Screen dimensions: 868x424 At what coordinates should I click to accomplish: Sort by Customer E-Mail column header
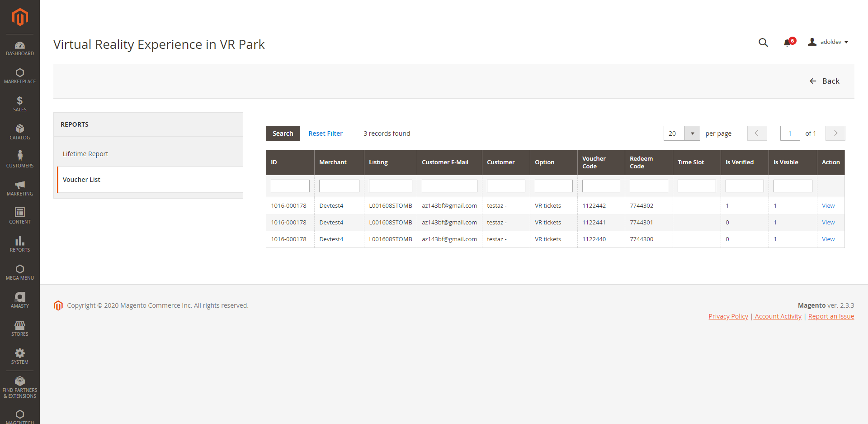coord(449,162)
